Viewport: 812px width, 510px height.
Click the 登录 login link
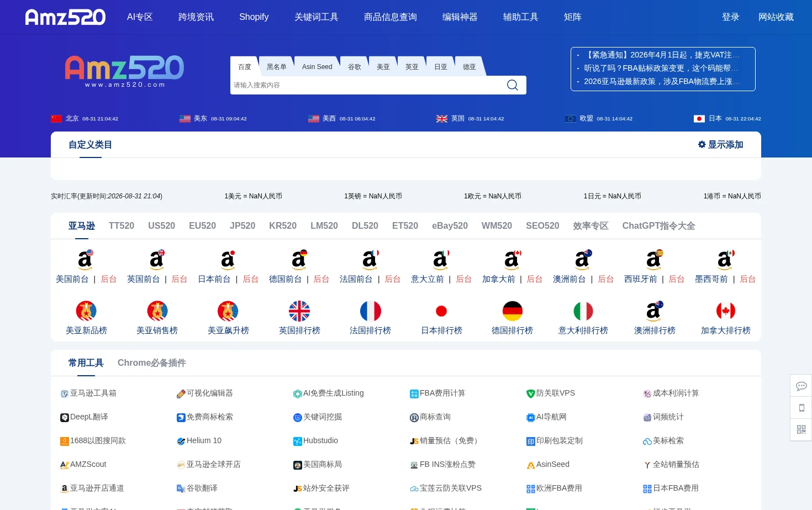tap(731, 17)
